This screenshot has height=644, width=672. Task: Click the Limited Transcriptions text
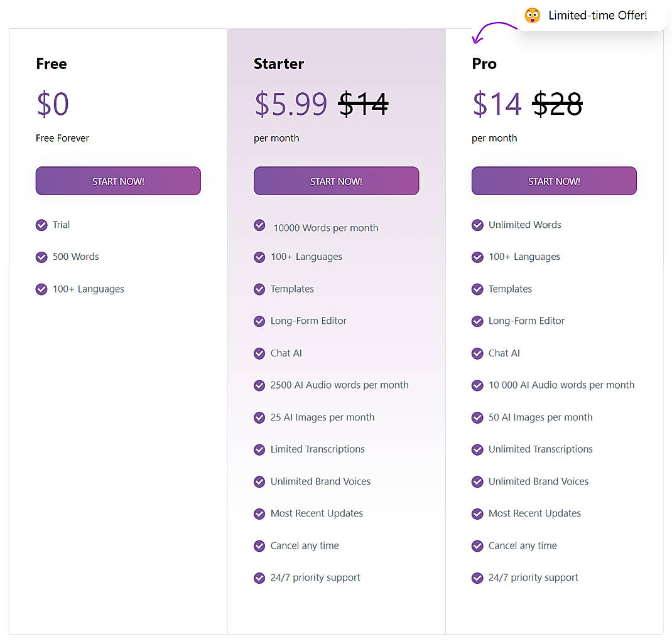point(318,449)
